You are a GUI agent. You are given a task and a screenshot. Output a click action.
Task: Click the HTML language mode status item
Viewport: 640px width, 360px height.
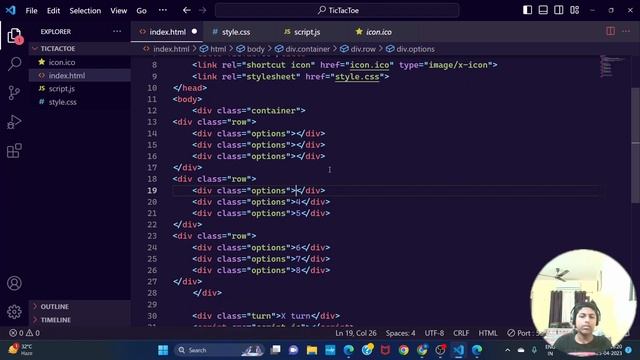(x=488, y=333)
